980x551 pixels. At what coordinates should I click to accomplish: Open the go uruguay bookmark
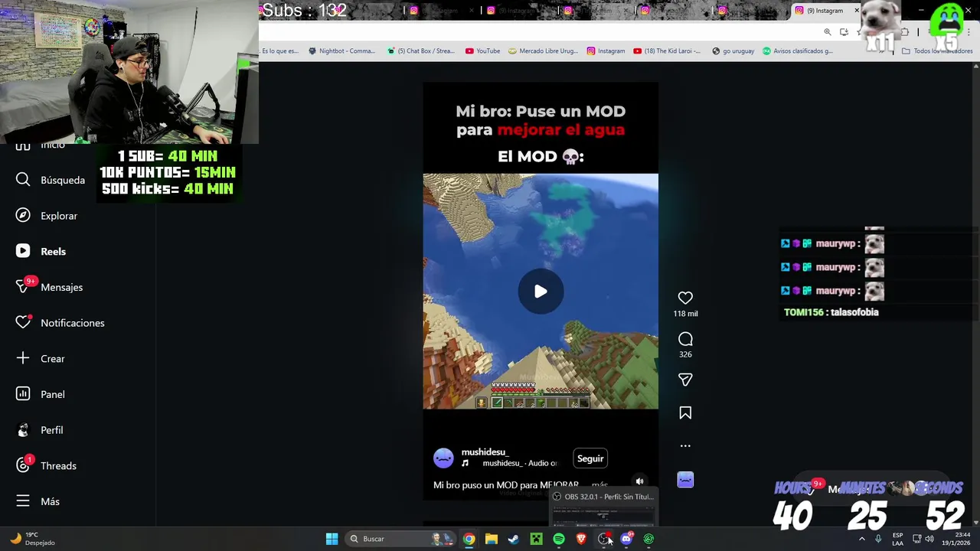733,51
